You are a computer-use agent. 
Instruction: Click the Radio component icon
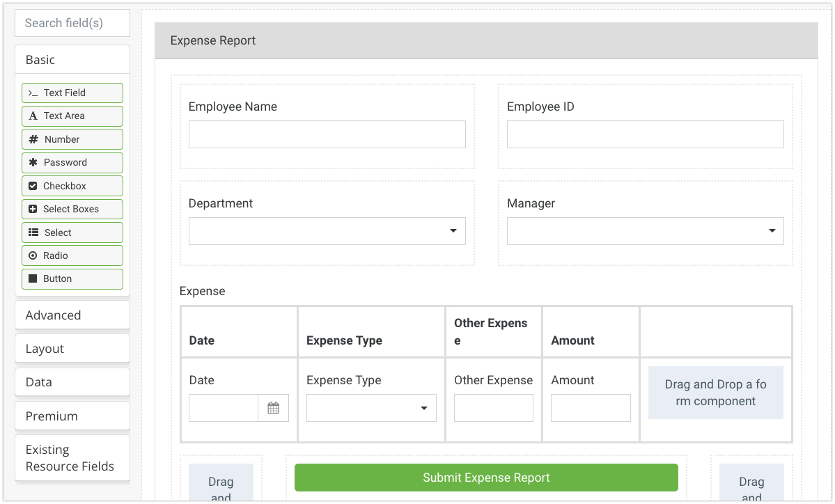click(33, 255)
